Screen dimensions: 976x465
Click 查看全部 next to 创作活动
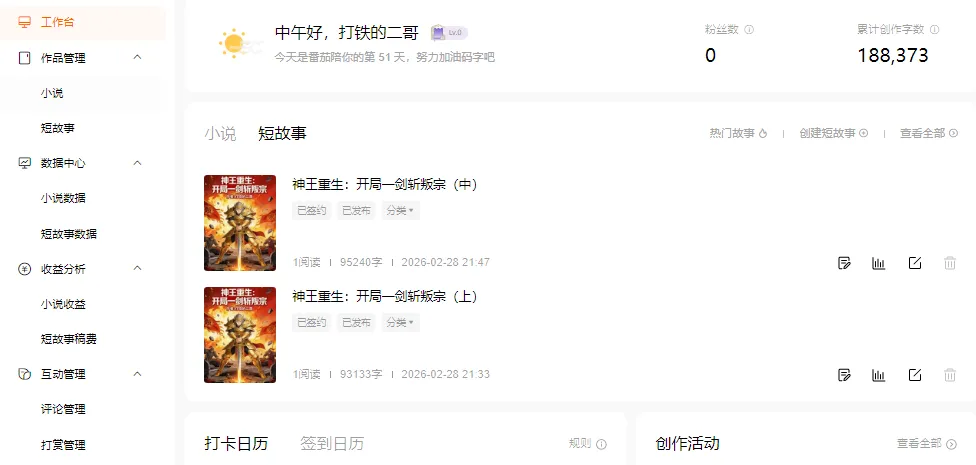pos(926,444)
